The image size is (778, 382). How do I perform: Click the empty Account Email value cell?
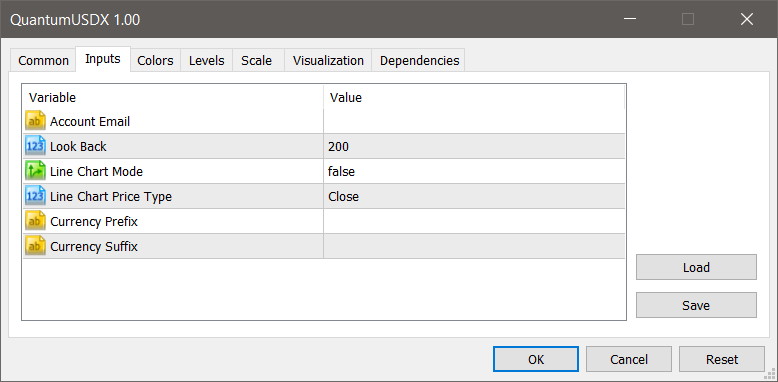(x=474, y=121)
